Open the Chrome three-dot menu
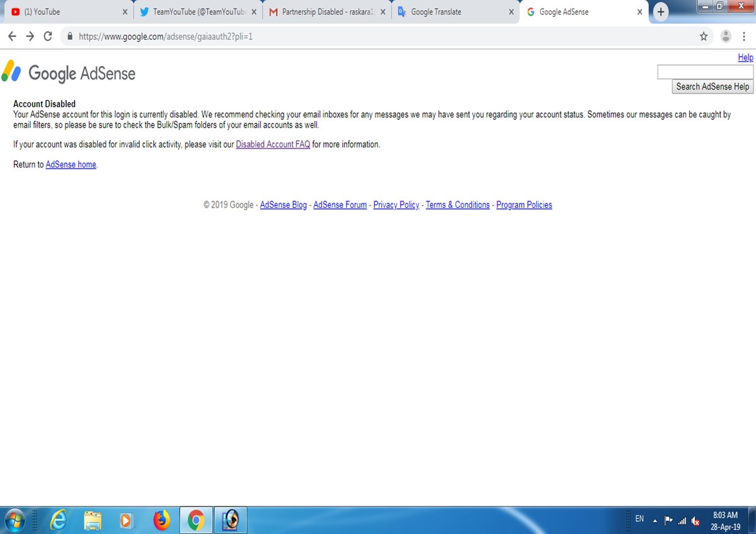Image resolution: width=756 pixels, height=534 pixels. click(x=745, y=37)
